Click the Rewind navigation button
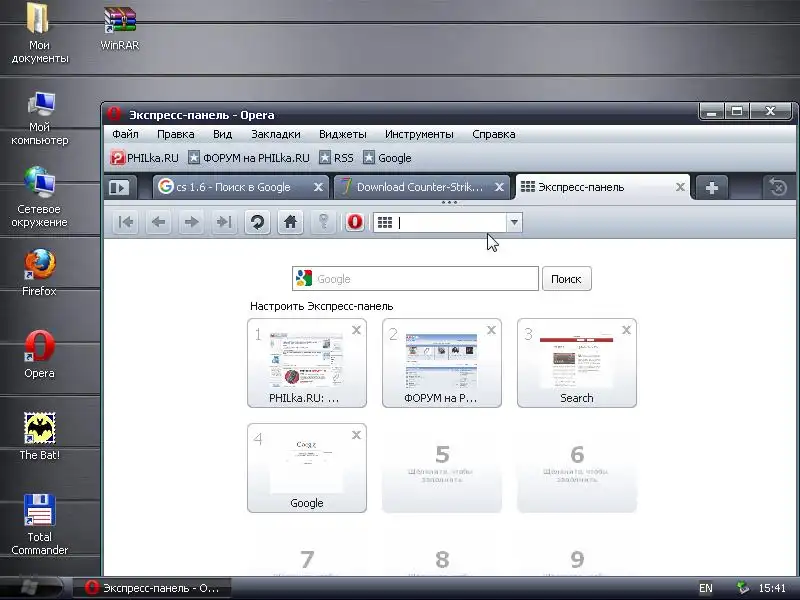The width and height of the screenshot is (800, 600). [x=126, y=222]
